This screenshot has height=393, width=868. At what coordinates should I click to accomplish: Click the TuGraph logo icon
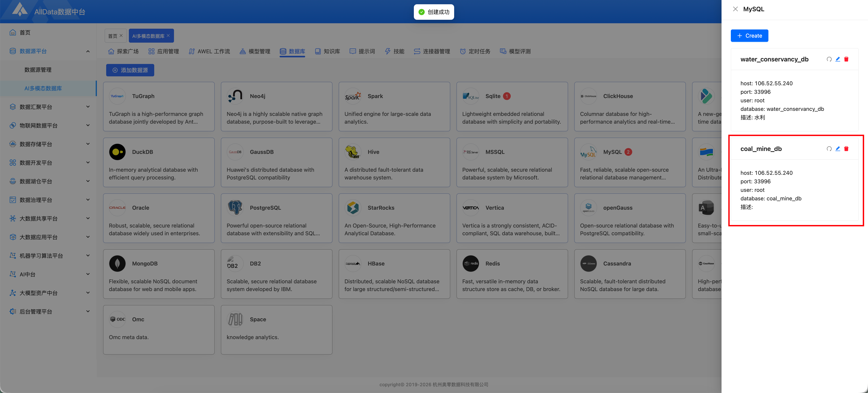tap(117, 96)
